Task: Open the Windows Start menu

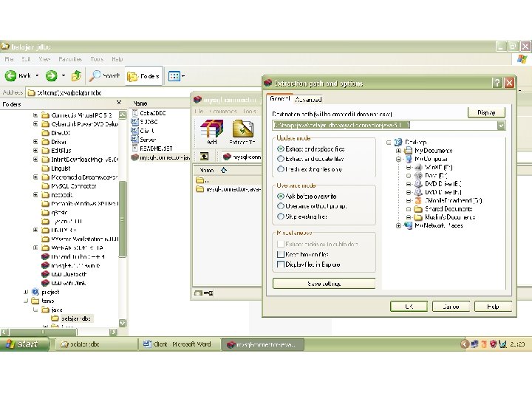Action: coord(24,344)
